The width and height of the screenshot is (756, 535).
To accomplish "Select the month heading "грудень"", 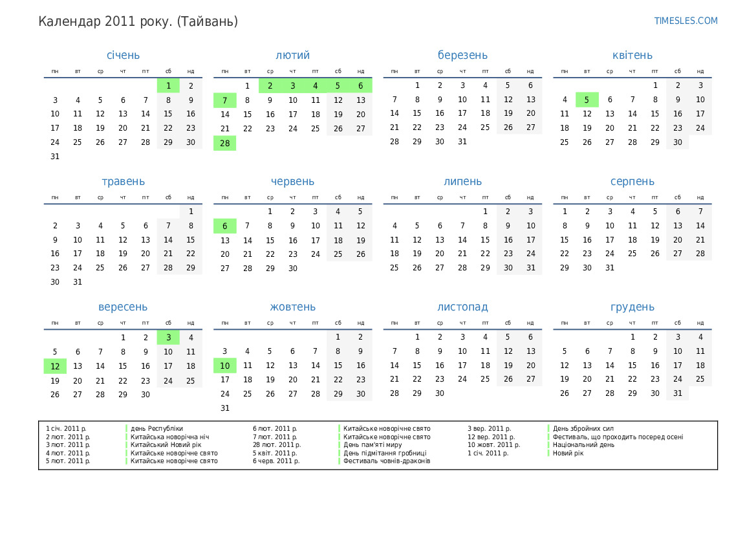I will [x=632, y=307].
